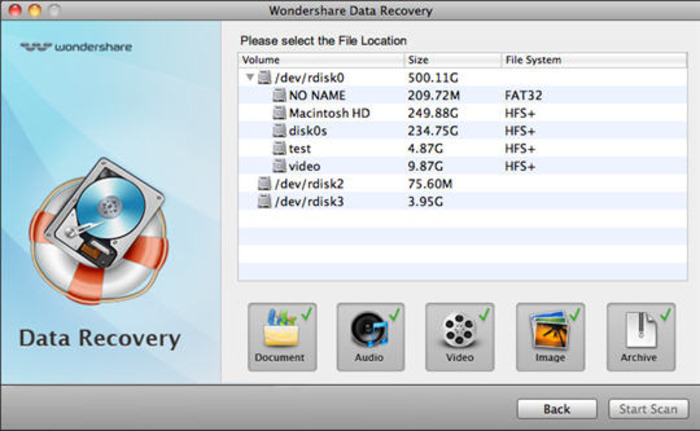Select the video volume in list
The height and width of the screenshot is (431, 700).
[462, 166]
